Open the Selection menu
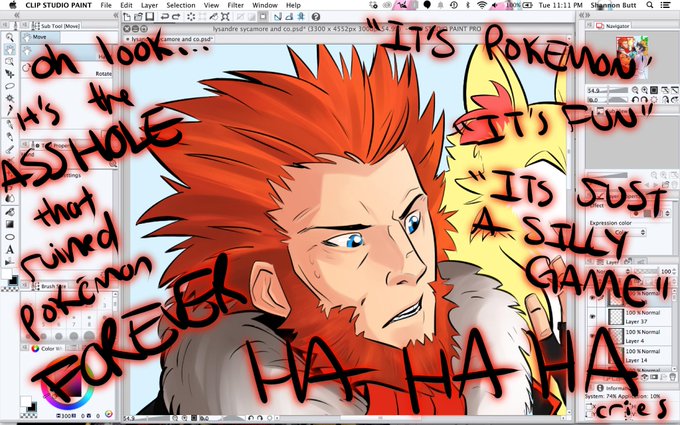 pos(180,5)
